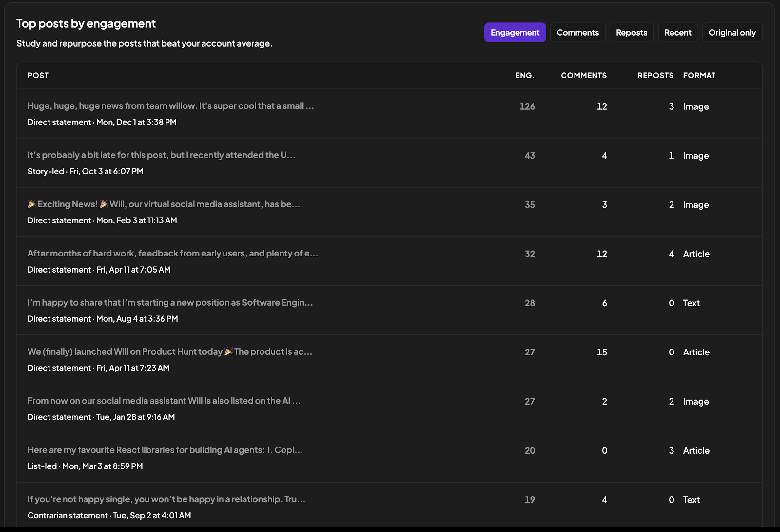Viewport: 780px width, 532px height.
Task: Click engagement value 43
Action: tap(530, 156)
